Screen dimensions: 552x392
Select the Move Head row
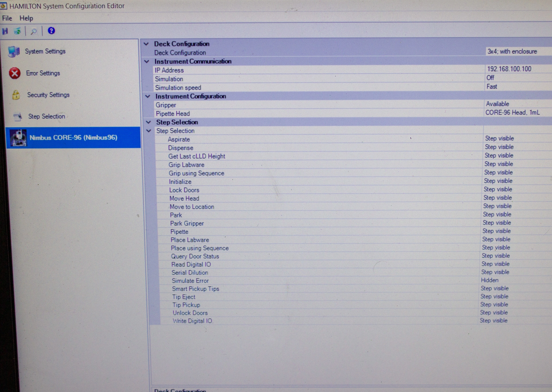(x=184, y=198)
